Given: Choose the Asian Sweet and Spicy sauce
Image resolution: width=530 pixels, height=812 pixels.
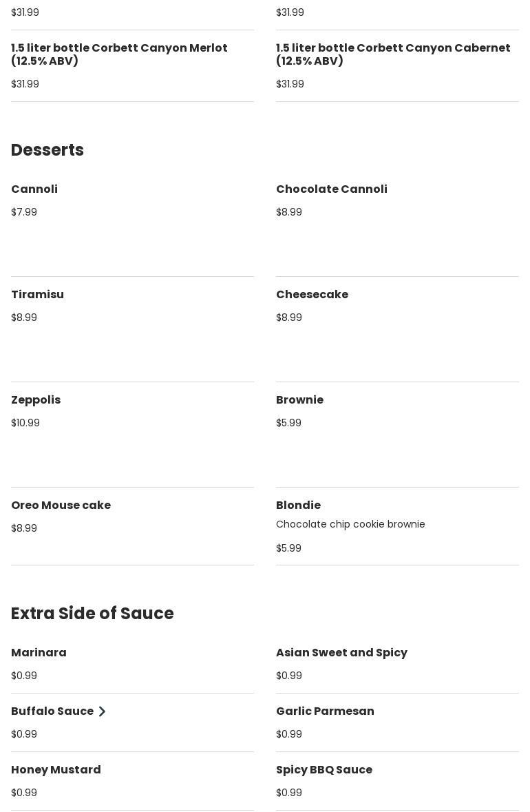Looking at the screenshot, I should pyautogui.click(x=341, y=653).
